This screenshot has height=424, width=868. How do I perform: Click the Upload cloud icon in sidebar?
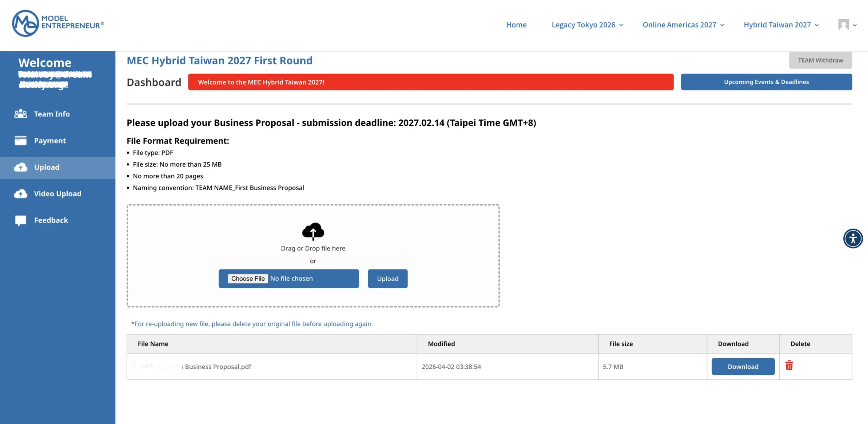(20, 167)
